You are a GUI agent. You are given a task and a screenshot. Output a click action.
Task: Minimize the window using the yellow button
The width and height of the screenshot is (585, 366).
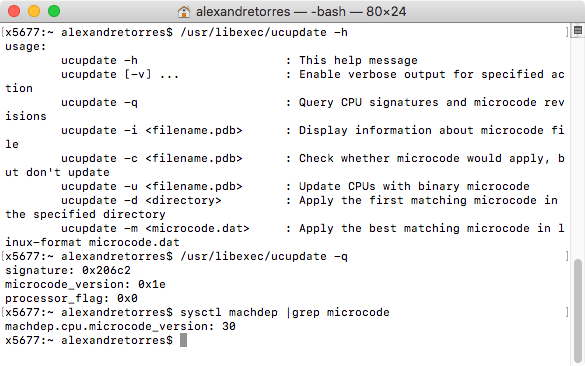34,11
